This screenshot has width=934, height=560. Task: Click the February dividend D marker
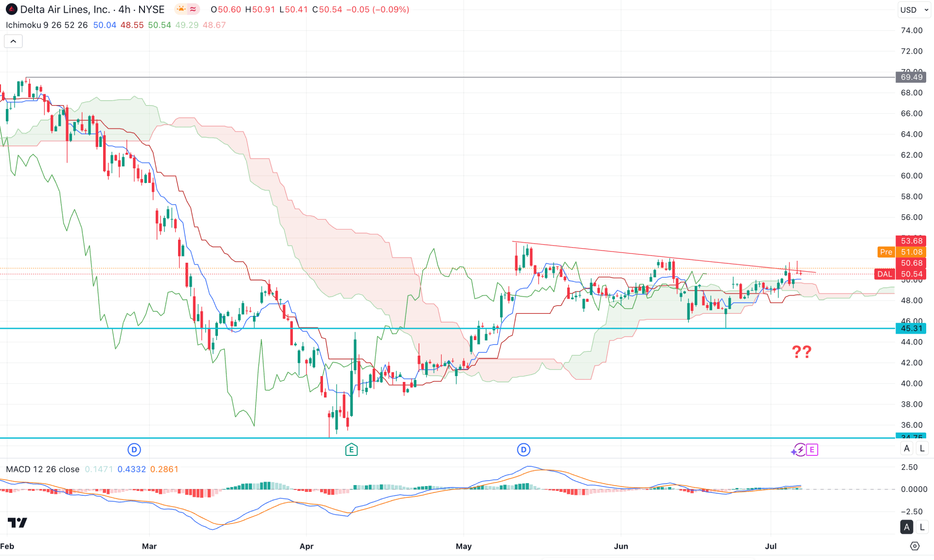[x=134, y=450]
